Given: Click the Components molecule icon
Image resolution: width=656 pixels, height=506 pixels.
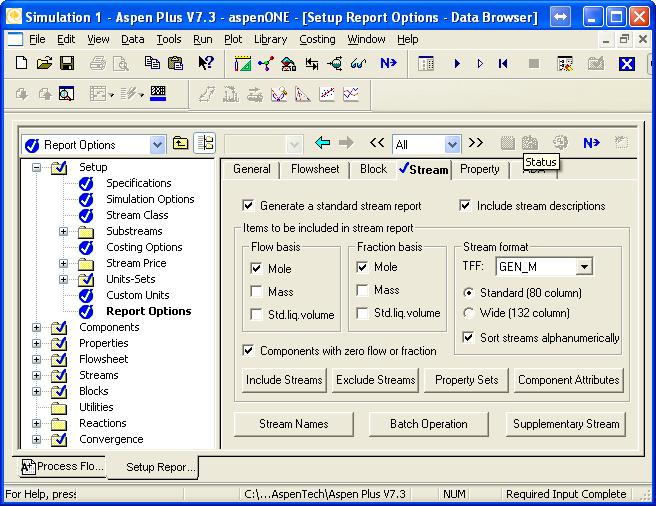Looking at the screenshot, I should click(x=266, y=64).
